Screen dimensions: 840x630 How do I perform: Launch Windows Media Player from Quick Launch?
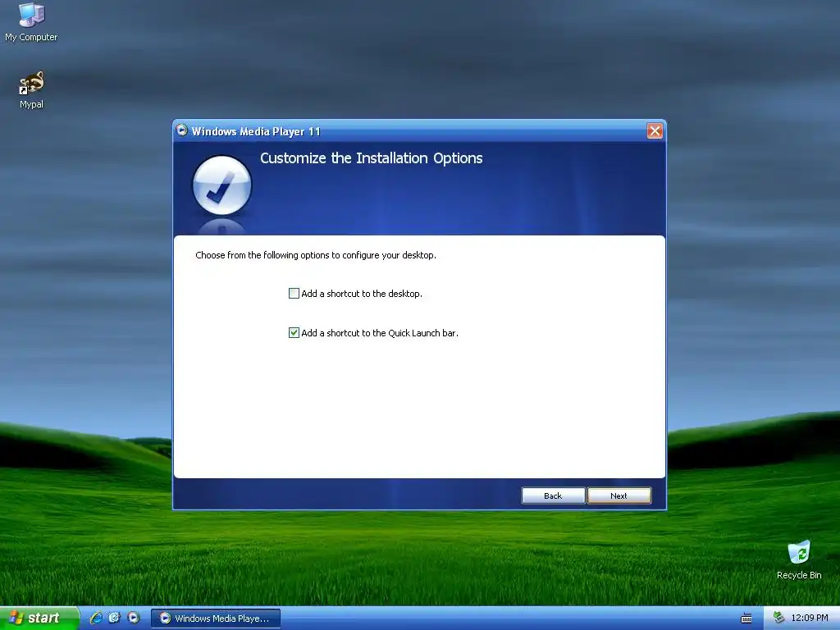pos(134,618)
